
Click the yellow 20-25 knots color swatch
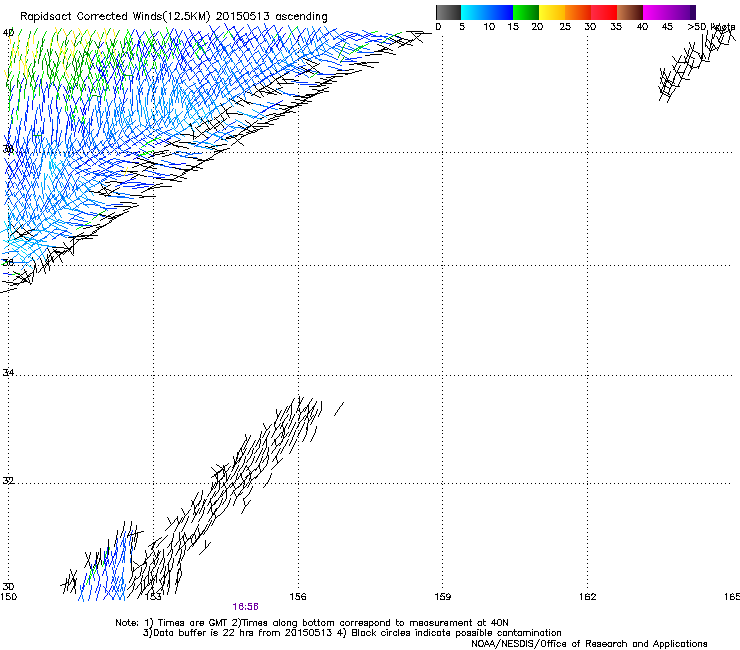(x=552, y=12)
